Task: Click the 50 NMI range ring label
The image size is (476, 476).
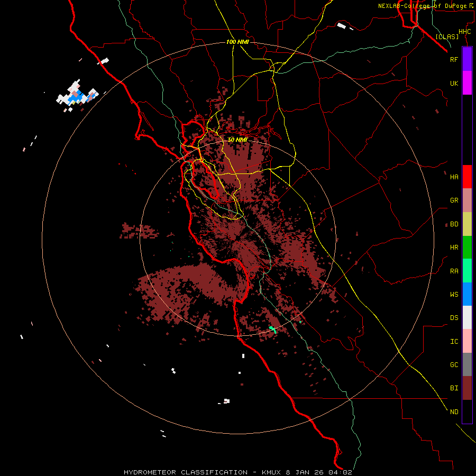Action: 237,140
